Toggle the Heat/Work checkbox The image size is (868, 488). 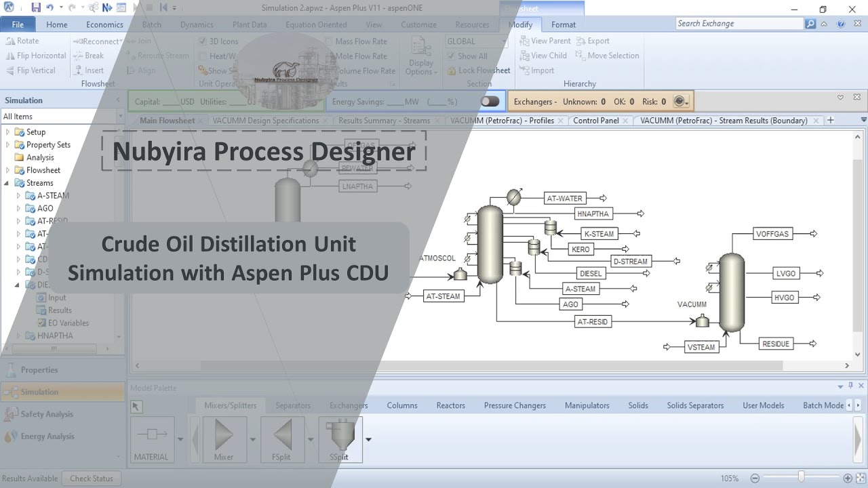(x=203, y=56)
